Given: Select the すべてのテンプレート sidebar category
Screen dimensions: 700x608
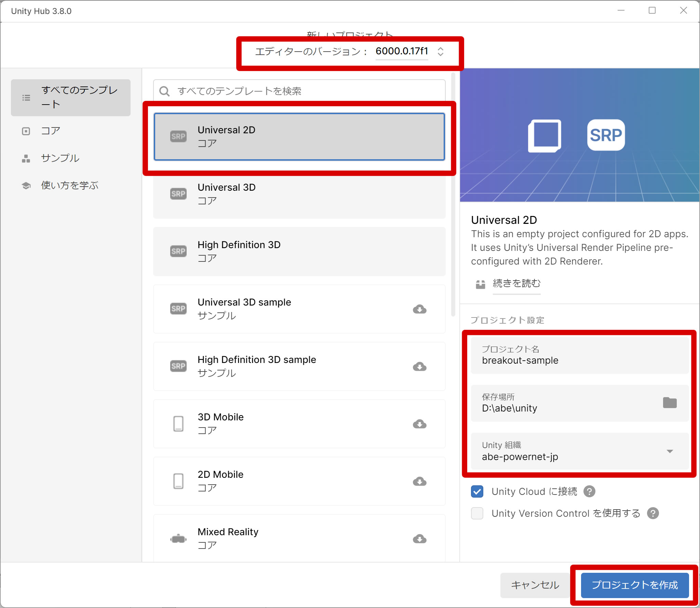Looking at the screenshot, I should tap(71, 98).
